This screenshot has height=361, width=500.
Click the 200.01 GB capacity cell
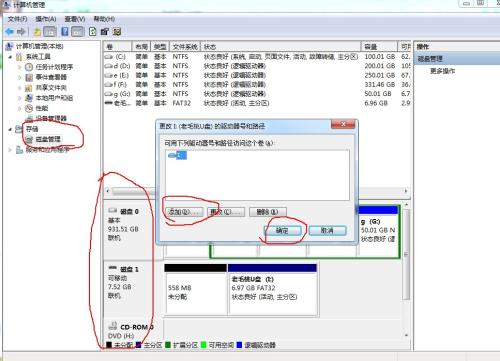(x=380, y=66)
